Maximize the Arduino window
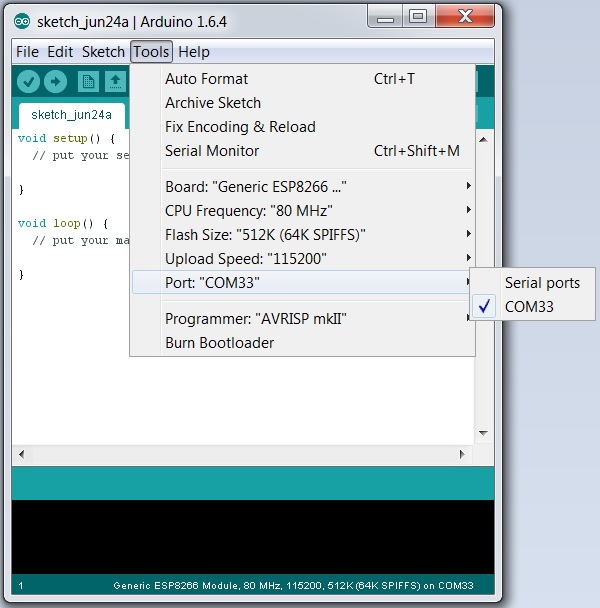The width and height of the screenshot is (600, 608). [418, 17]
